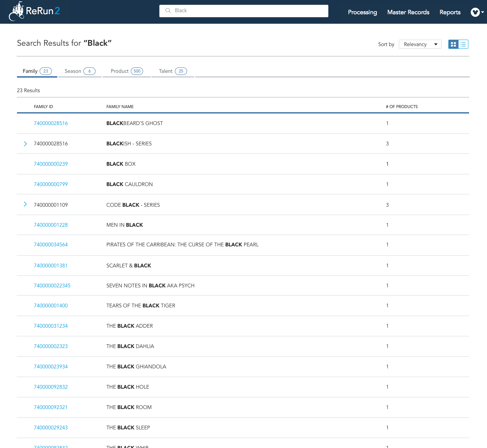This screenshot has width=487, height=448.
Task: Click THE BLACK GHIANDOLA family name
Action: (136, 367)
